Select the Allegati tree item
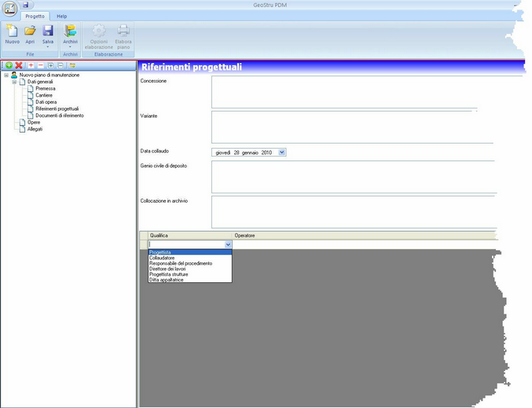The width and height of the screenshot is (532, 408). (35, 129)
